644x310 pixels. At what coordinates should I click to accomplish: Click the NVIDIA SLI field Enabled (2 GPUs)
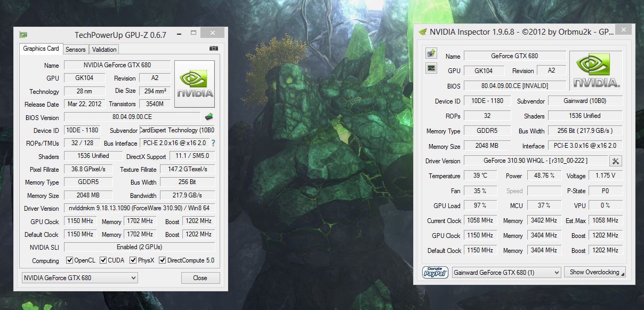[140, 247]
